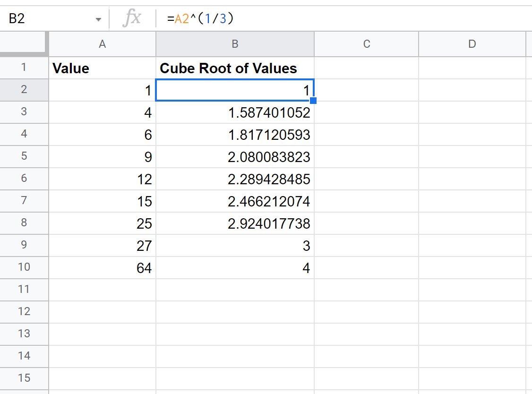Select row 6 header

click(x=24, y=179)
